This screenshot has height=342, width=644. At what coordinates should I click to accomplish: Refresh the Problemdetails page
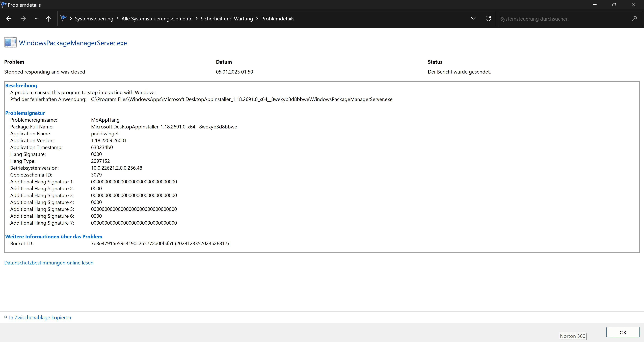[488, 18]
